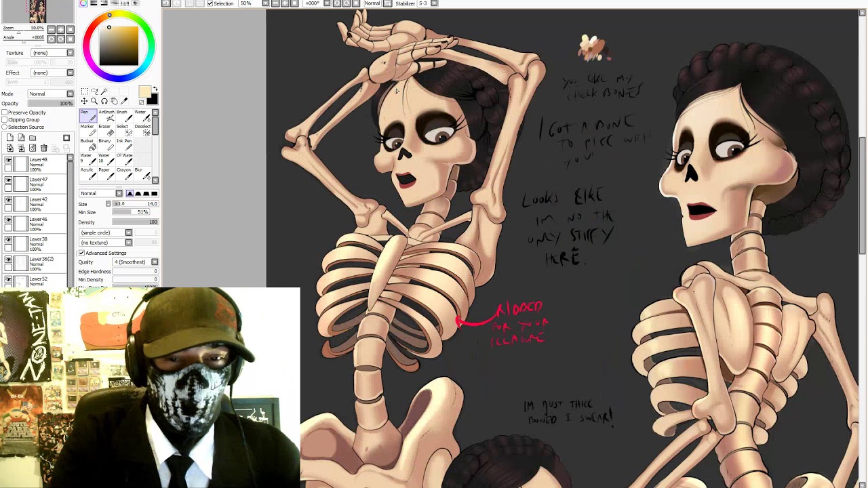This screenshot has height=488, width=868.
Task: Select the eyedropper color picker tool
Action: [x=124, y=101]
